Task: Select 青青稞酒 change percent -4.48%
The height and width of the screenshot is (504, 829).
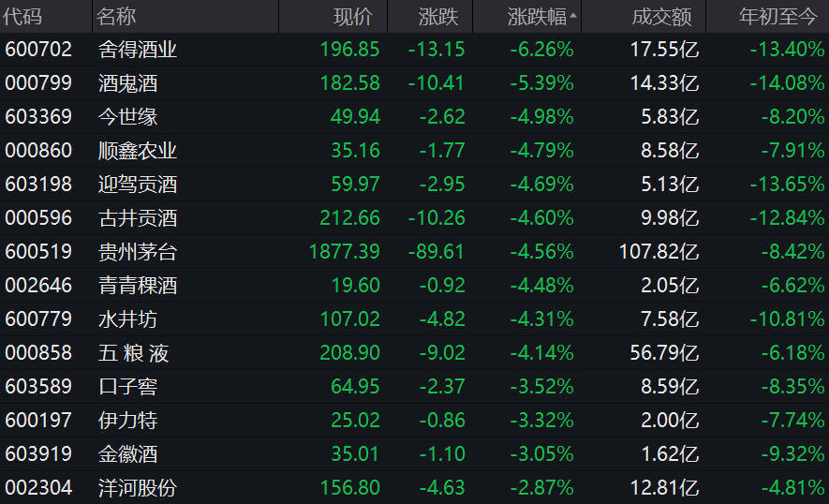Action: point(541,286)
